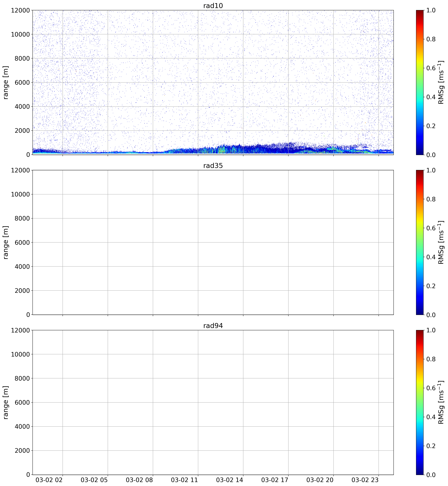The width and height of the screenshot is (448, 486).
Task: Click the 0.2 tick on rad94 colorbar
Action: (431, 446)
